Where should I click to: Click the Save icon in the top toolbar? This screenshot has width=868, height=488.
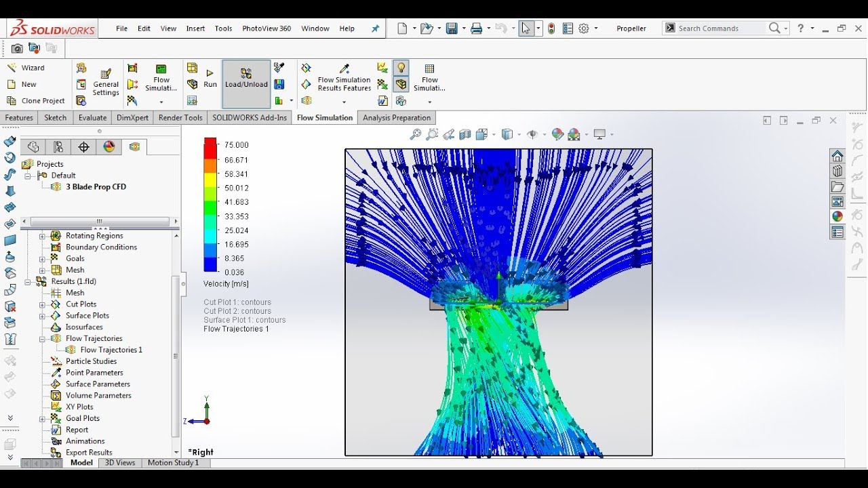tap(451, 28)
